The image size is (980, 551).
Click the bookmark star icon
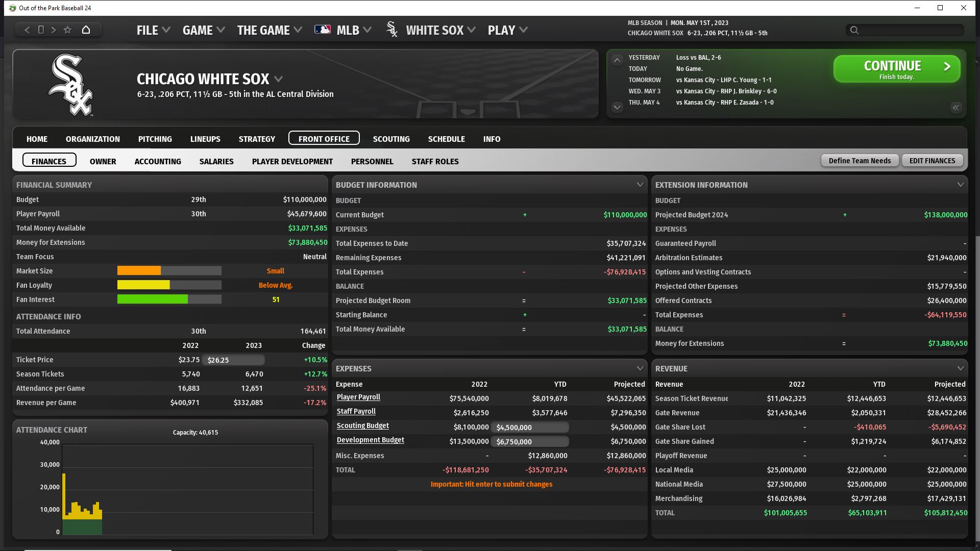click(x=67, y=30)
